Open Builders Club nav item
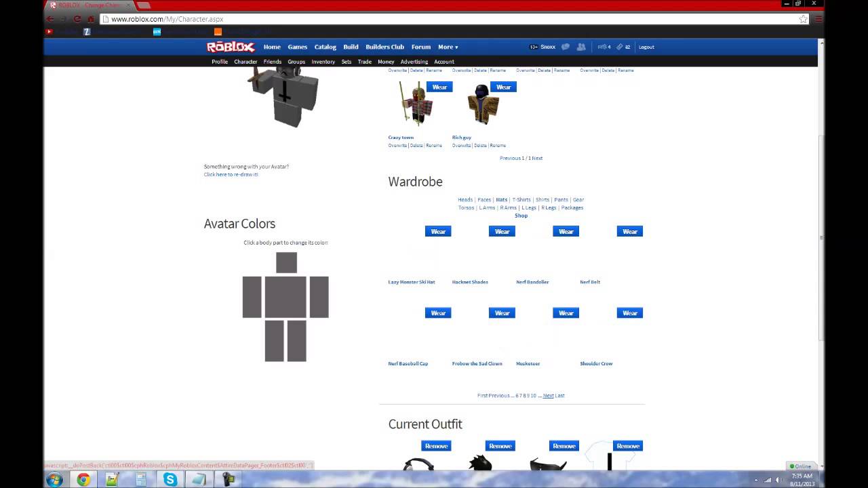The height and width of the screenshot is (488, 868). click(384, 47)
